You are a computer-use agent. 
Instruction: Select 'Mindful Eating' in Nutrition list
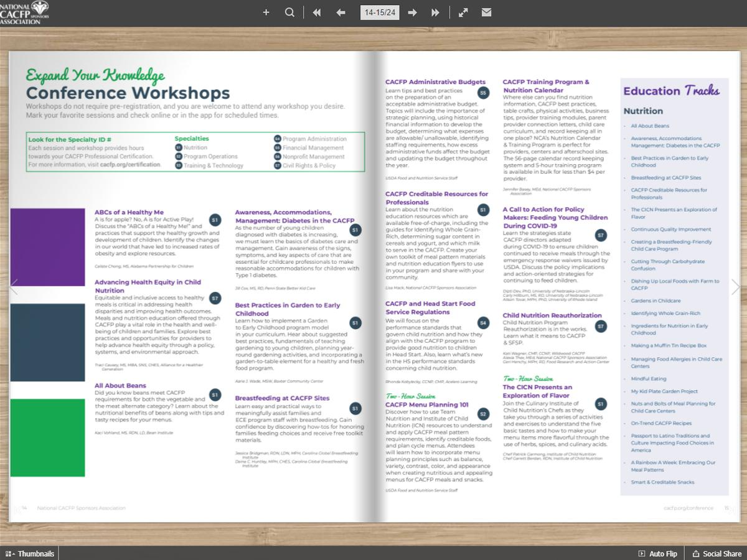(648, 379)
